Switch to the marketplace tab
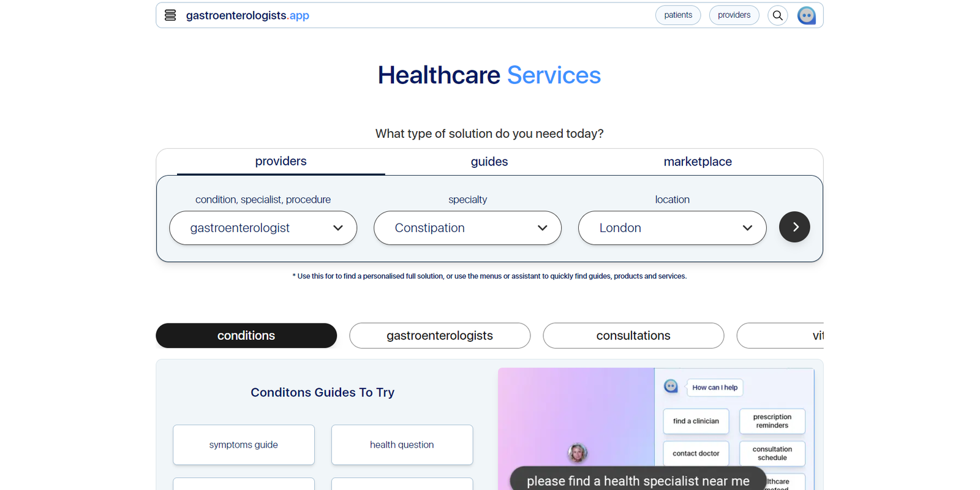 698,162
